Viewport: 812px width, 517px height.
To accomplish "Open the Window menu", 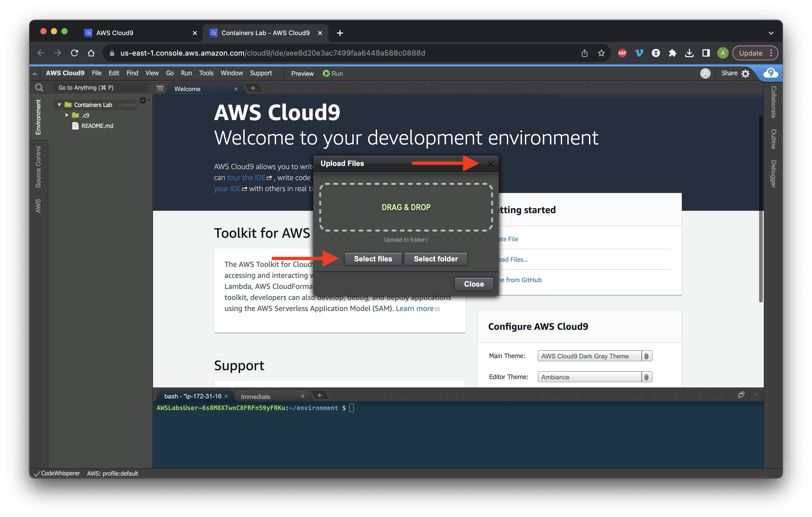I will click(x=231, y=73).
